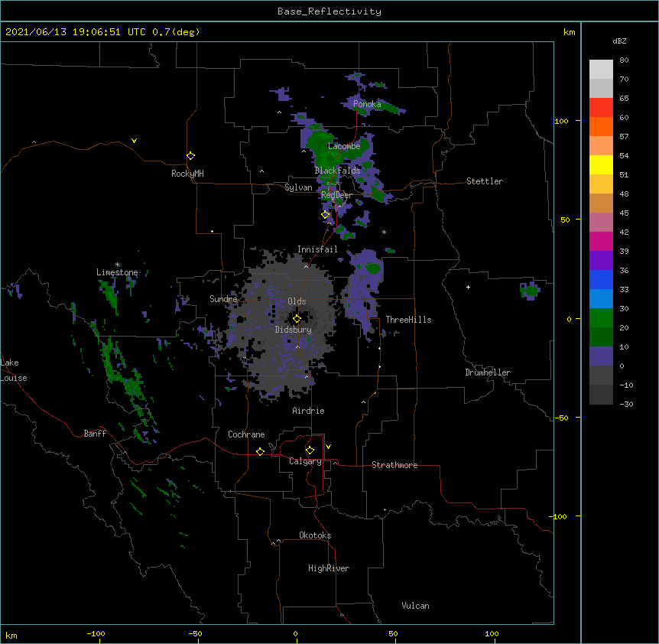
Task: Click the Vulcan label
Action: click(x=415, y=606)
